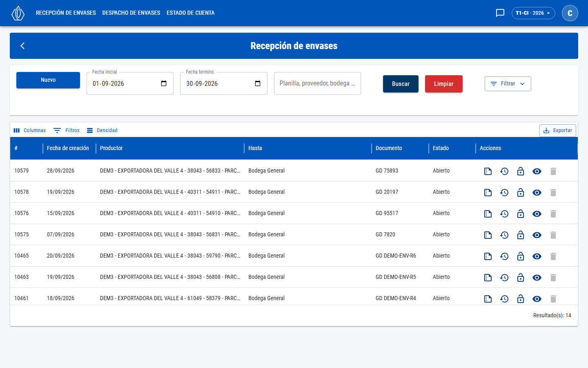Open the Filtrar dropdown
This screenshot has width=588, height=368.
[508, 84]
